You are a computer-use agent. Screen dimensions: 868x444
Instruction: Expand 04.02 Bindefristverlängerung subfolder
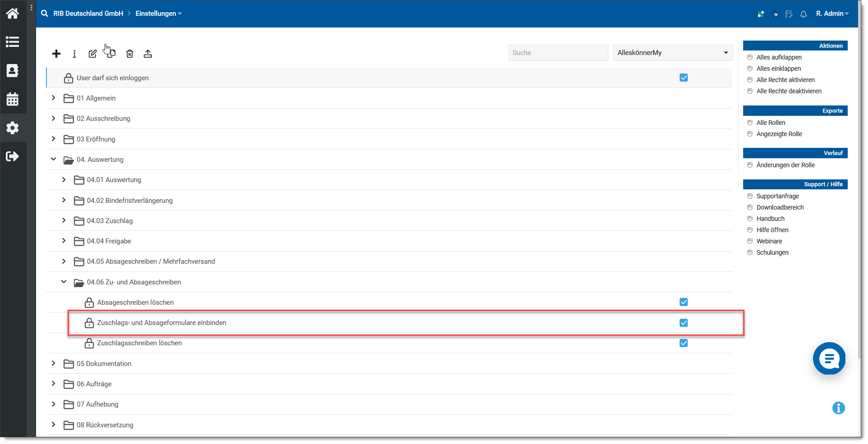64,200
